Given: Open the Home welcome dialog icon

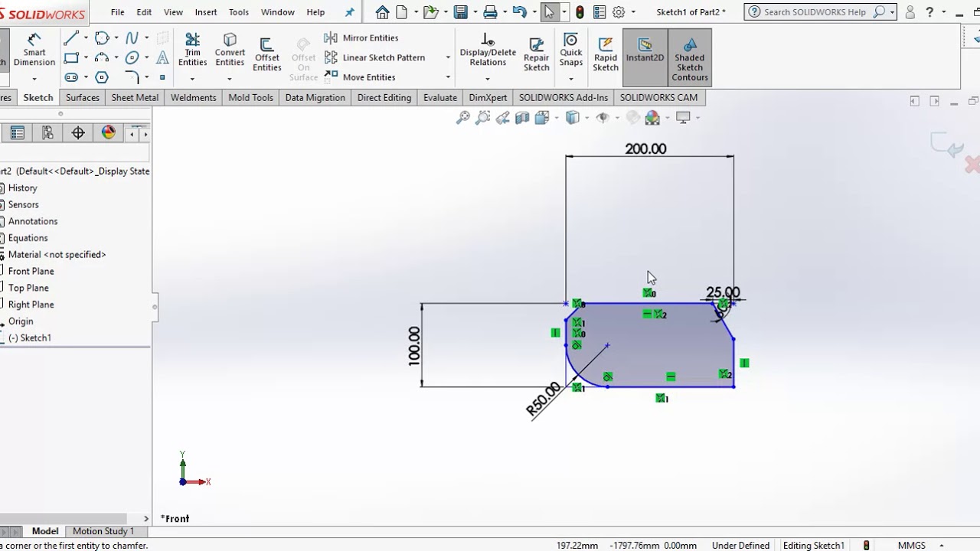Looking at the screenshot, I should click(x=382, y=11).
